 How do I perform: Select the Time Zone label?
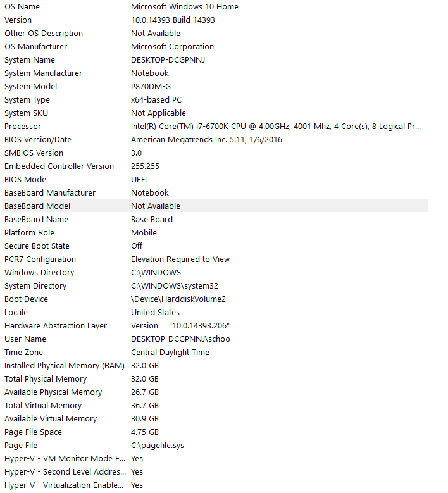tap(23, 352)
